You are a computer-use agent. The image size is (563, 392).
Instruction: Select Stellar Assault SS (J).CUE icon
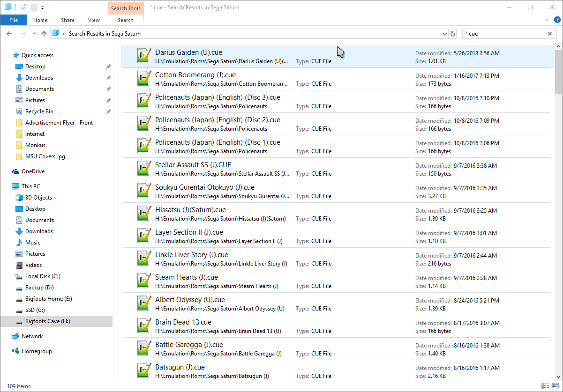[144, 168]
